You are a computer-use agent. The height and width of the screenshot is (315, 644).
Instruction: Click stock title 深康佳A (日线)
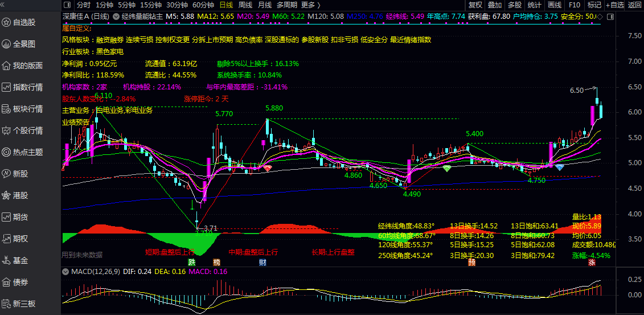click(x=86, y=17)
